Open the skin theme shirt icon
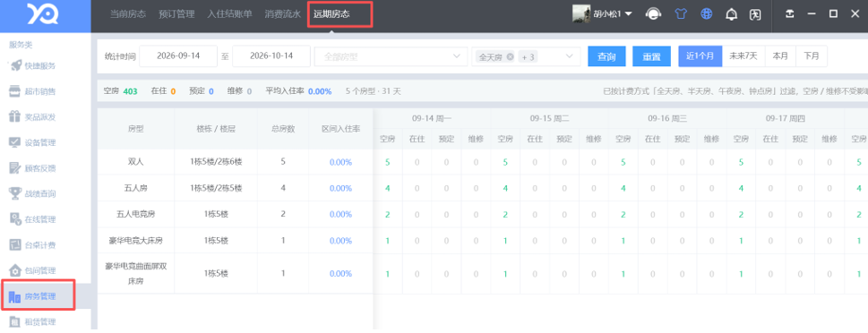868x333 pixels. [x=681, y=14]
